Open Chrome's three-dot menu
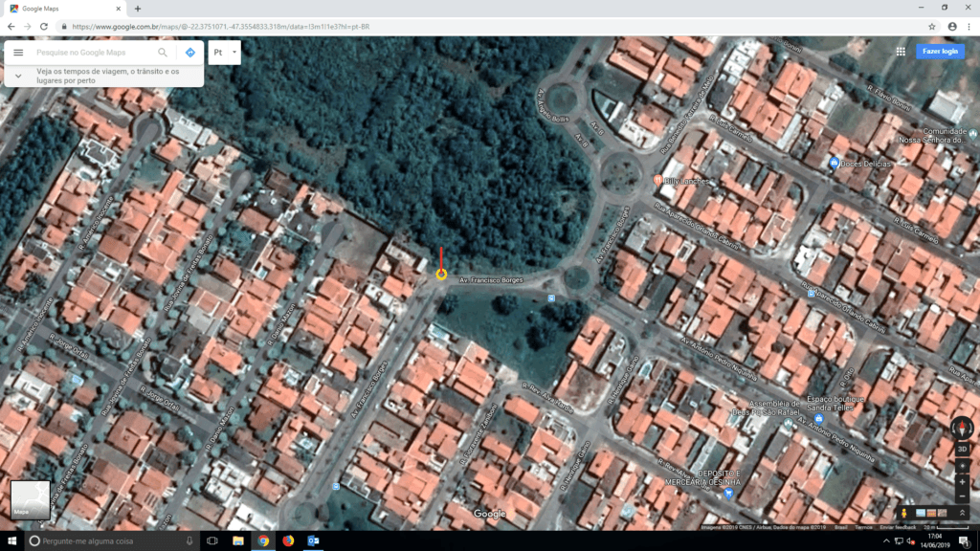Image resolution: width=980 pixels, height=551 pixels. point(969,26)
